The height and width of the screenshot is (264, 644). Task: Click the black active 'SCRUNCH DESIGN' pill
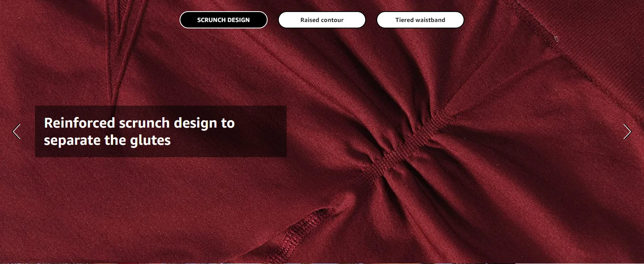coord(224,20)
